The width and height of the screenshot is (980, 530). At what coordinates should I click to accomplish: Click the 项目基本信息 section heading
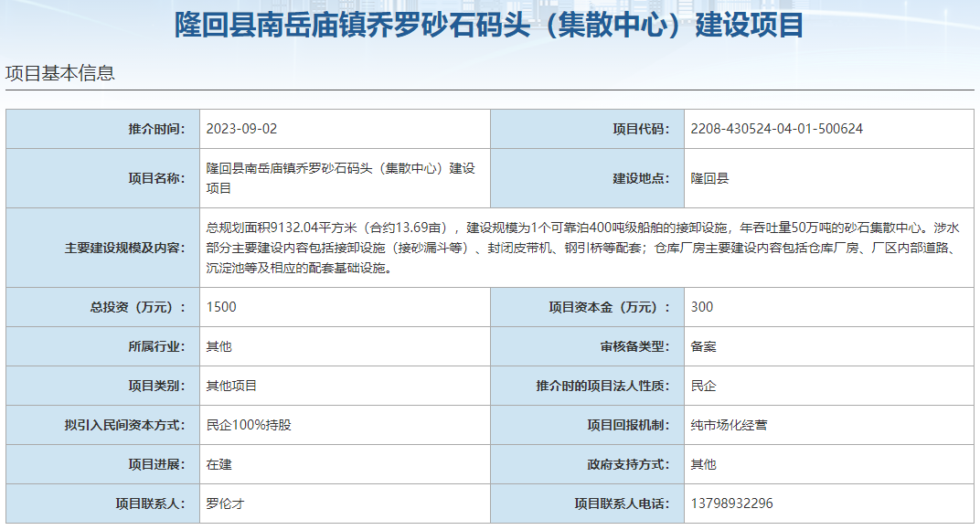(60, 73)
